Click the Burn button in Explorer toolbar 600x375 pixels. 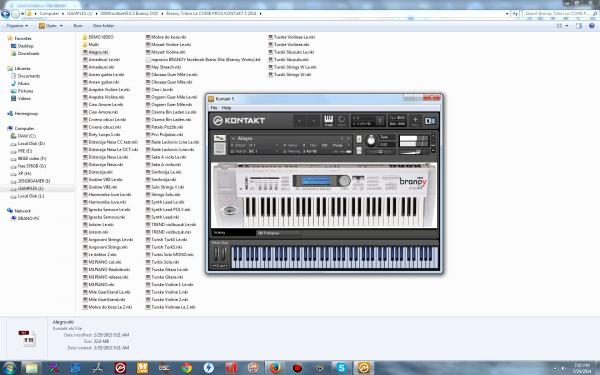tap(78, 26)
